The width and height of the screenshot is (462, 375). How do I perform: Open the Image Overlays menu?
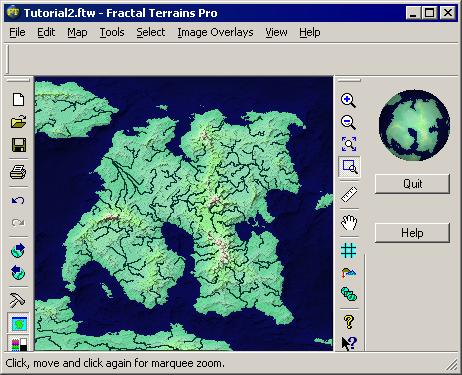(x=215, y=32)
